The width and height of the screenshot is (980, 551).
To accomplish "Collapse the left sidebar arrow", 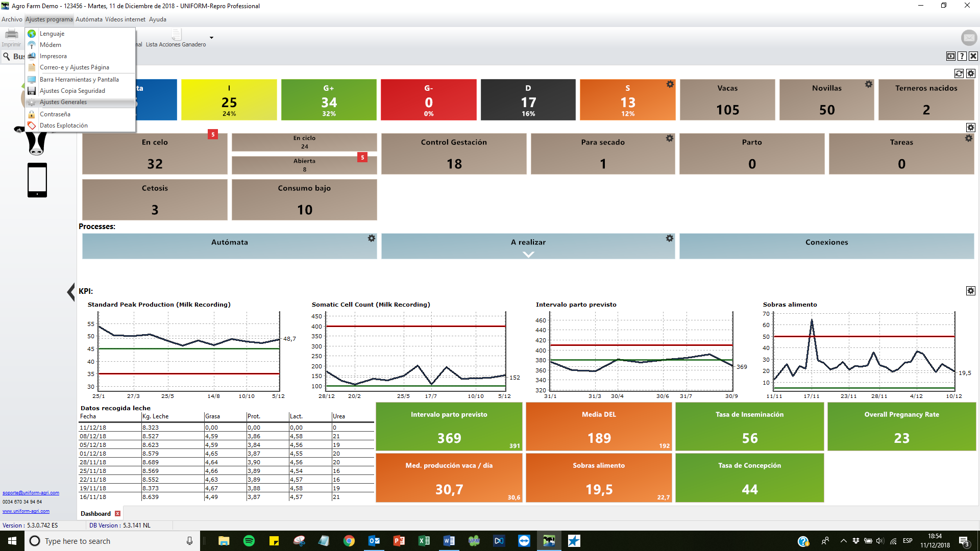I will click(x=71, y=292).
